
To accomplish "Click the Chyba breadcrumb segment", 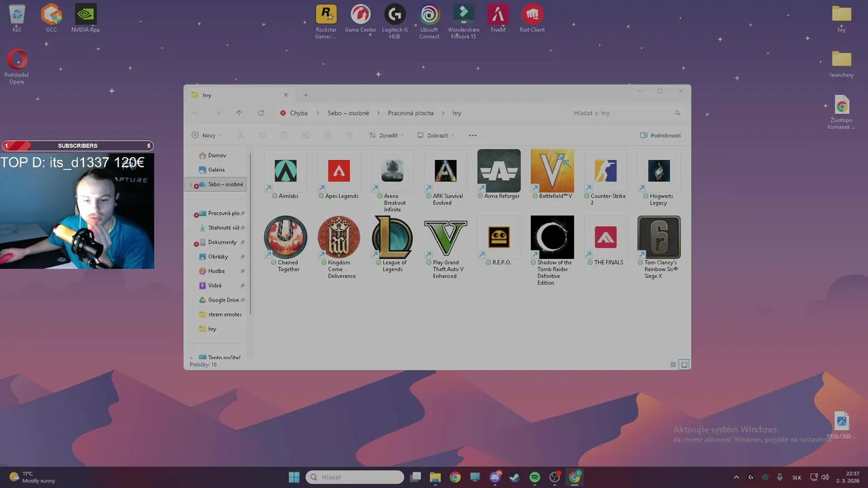I will pyautogui.click(x=298, y=113).
